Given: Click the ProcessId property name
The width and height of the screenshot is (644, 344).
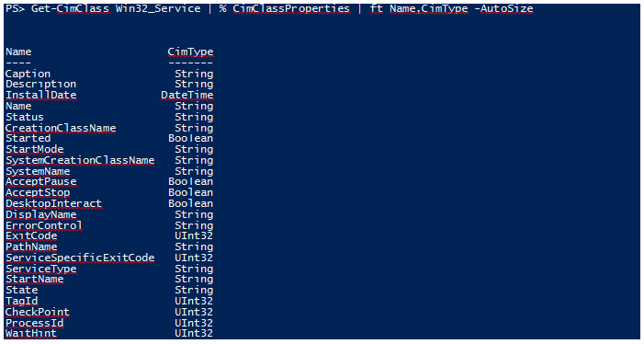Looking at the screenshot, I should tap(35, 323).
